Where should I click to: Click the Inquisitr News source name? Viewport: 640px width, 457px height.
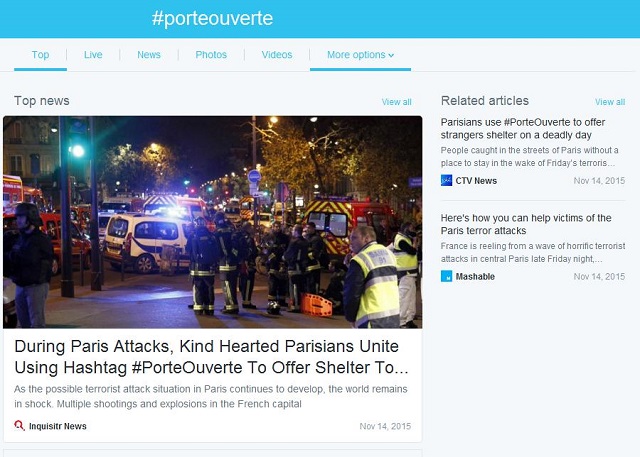click(58, 426)
